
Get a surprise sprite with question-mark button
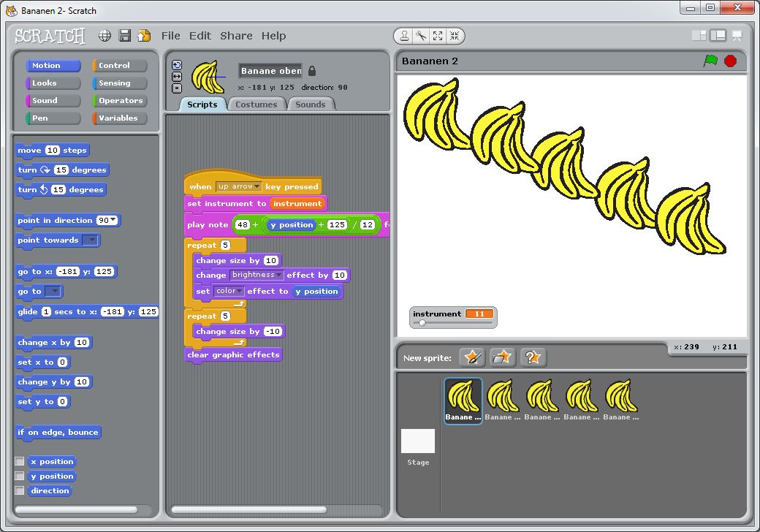(533, 357)
